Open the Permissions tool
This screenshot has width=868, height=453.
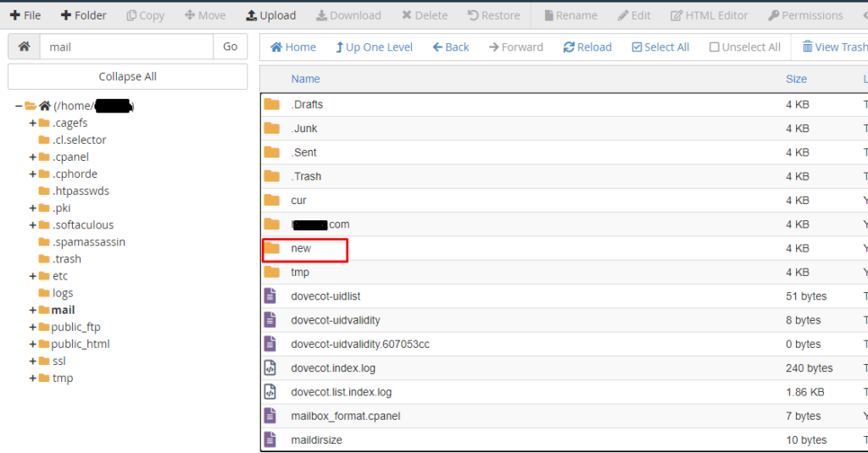click(x=806, y=15)
